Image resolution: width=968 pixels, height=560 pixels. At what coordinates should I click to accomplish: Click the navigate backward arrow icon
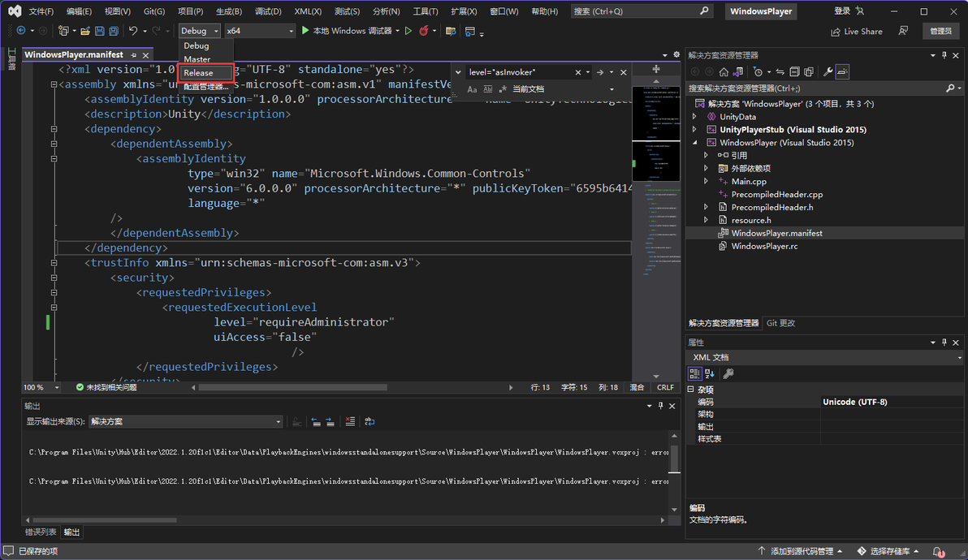click(21, 31)
